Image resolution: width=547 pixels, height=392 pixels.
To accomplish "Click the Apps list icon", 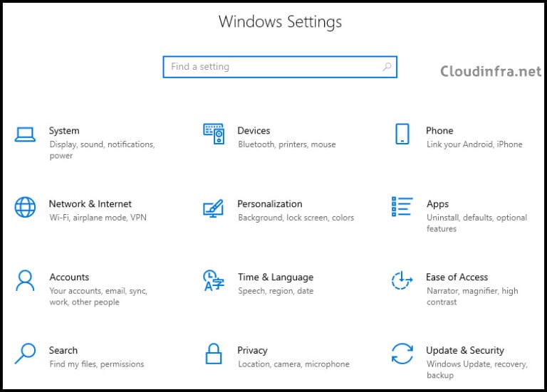I will (x=402, y=207).
